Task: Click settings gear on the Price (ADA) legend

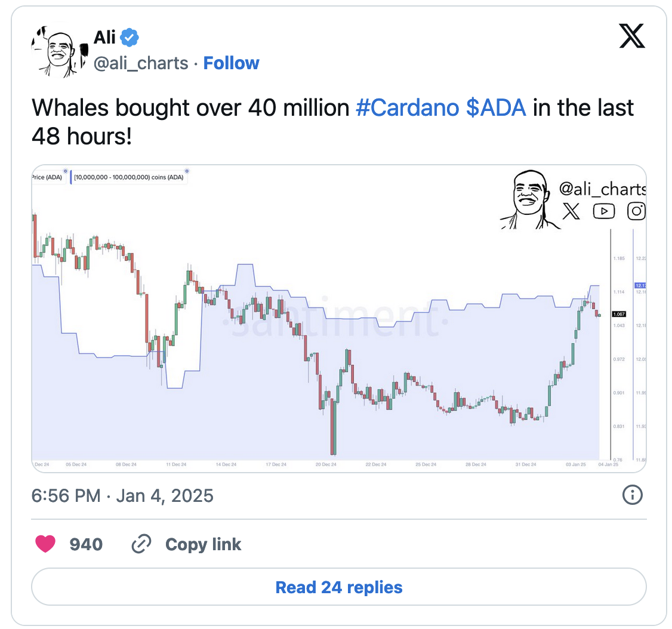Action: click(65, 171)
